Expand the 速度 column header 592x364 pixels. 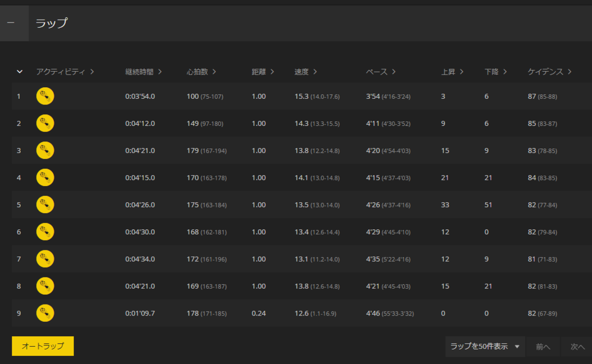click(305, 72)
